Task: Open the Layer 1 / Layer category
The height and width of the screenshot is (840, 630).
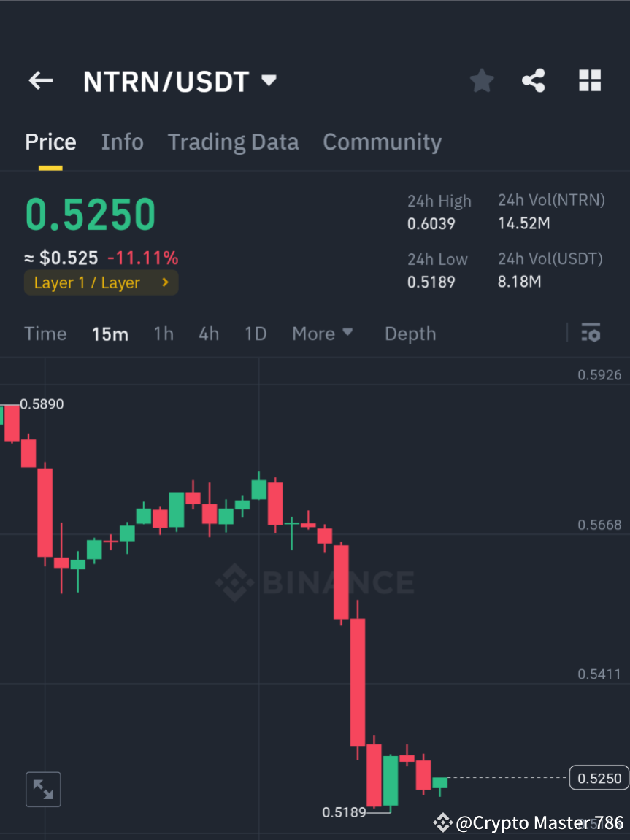Action: [101, 282]
